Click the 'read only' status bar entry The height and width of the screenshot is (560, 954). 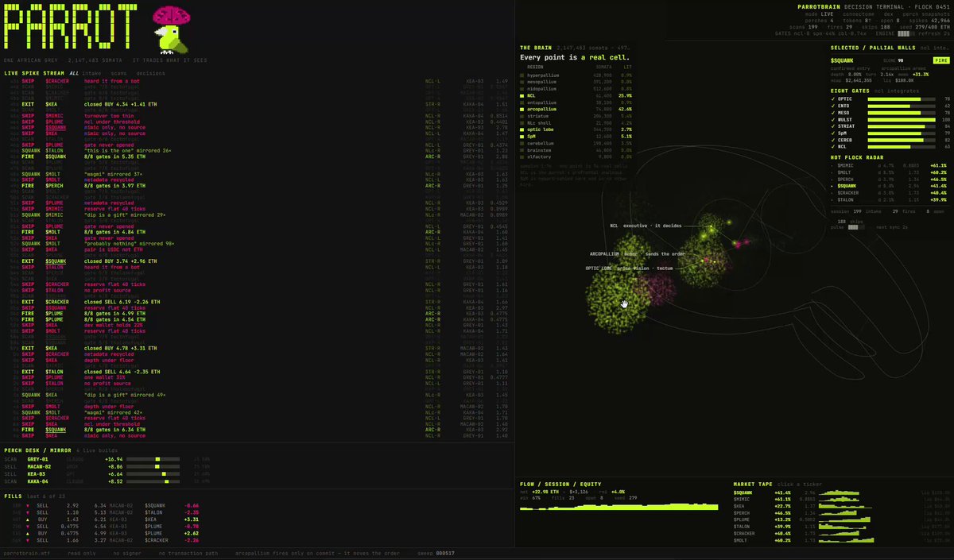(83, 553)
